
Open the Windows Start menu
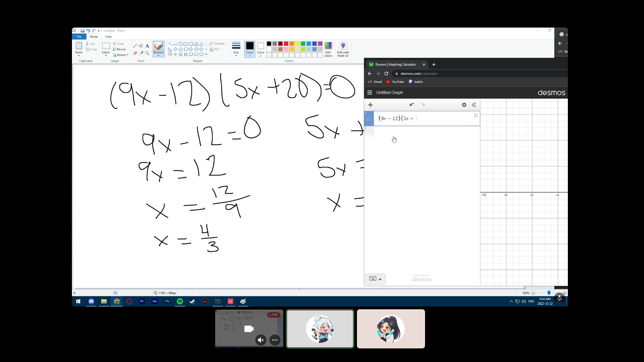pos(78,301)
